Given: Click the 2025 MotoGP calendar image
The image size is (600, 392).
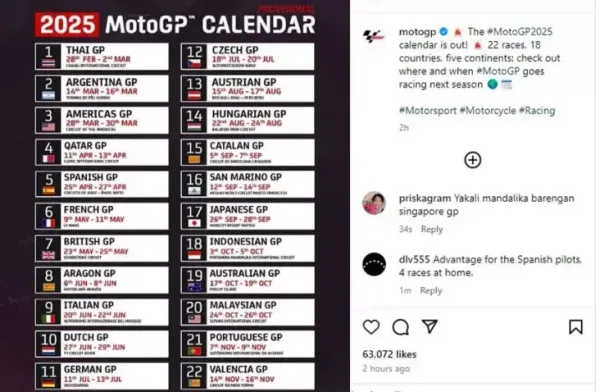Looking at the screenshot, I should [175, 196].
